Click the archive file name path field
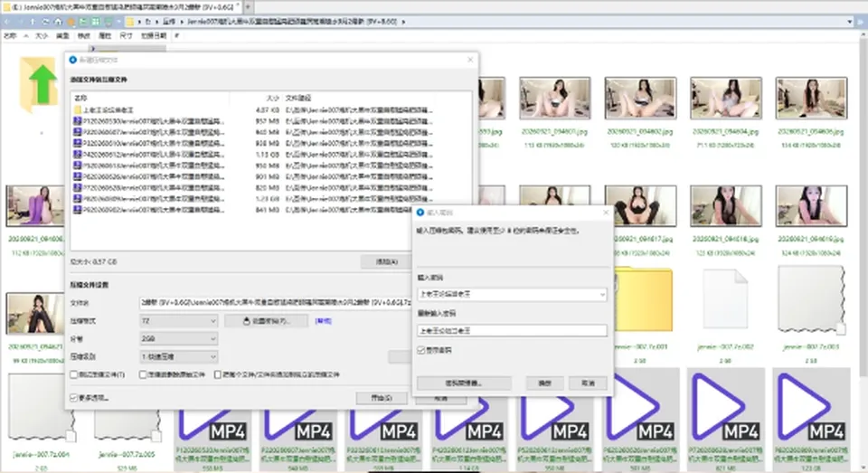868x473 pixels. 275,303
